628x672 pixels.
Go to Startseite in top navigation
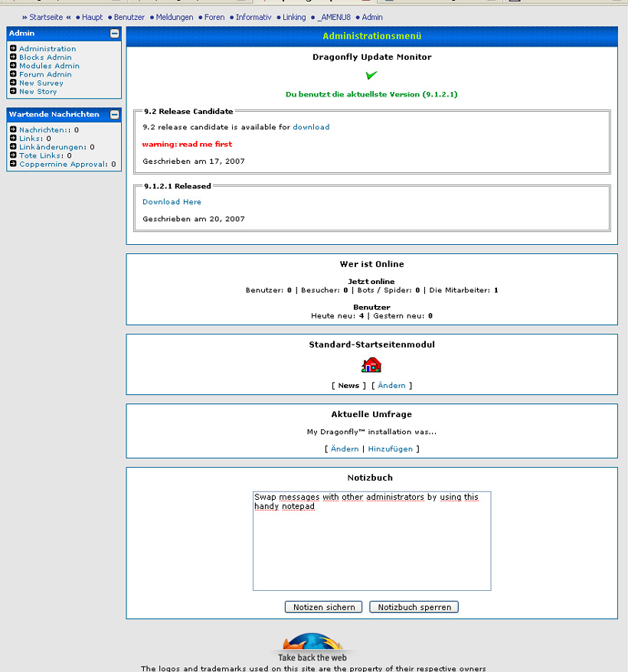[46, 17]
